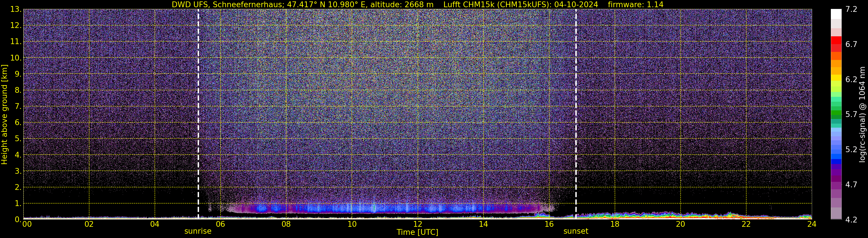Click the time axis tick '14'
The image size is (868, 238).
[x=483, y=224]
